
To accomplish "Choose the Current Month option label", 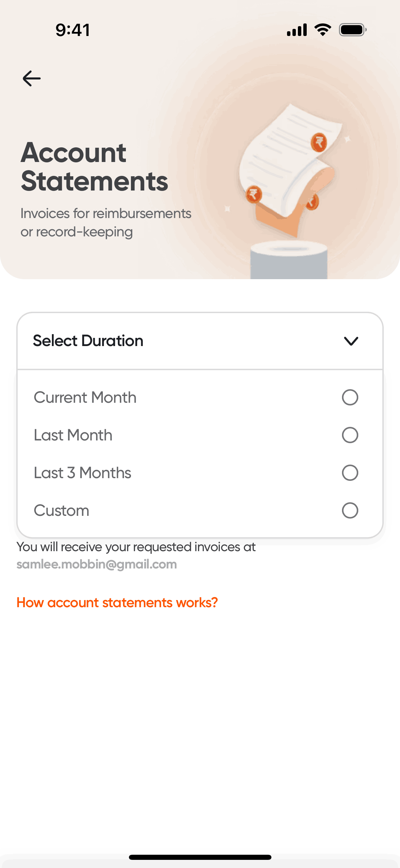I will 85,397.
